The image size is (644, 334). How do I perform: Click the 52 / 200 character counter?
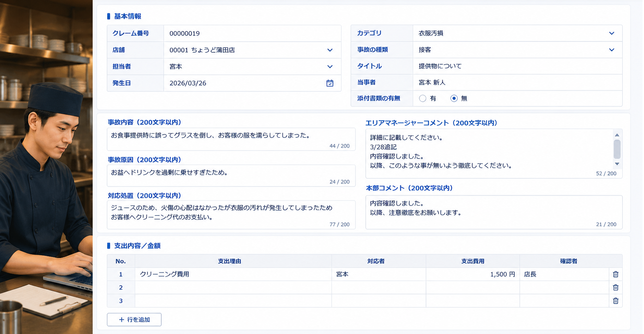point(606,174)
